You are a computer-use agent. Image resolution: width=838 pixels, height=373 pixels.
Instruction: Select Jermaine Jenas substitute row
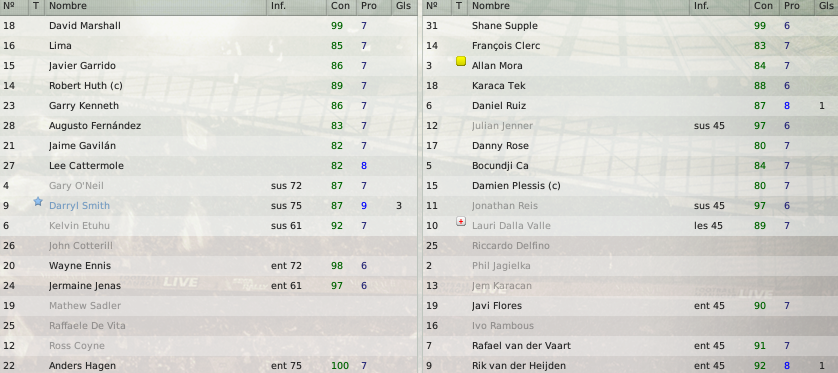pyautogui.click(x=208, y=286)
